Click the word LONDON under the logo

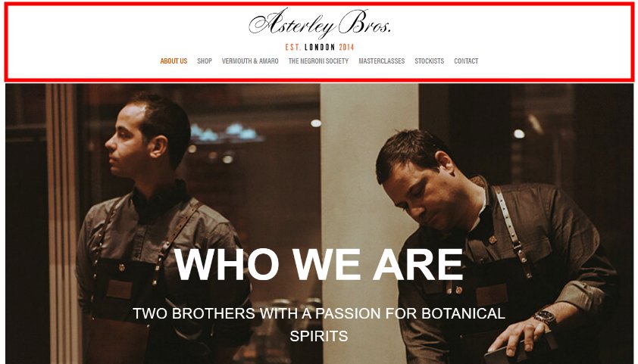point(320,47)
